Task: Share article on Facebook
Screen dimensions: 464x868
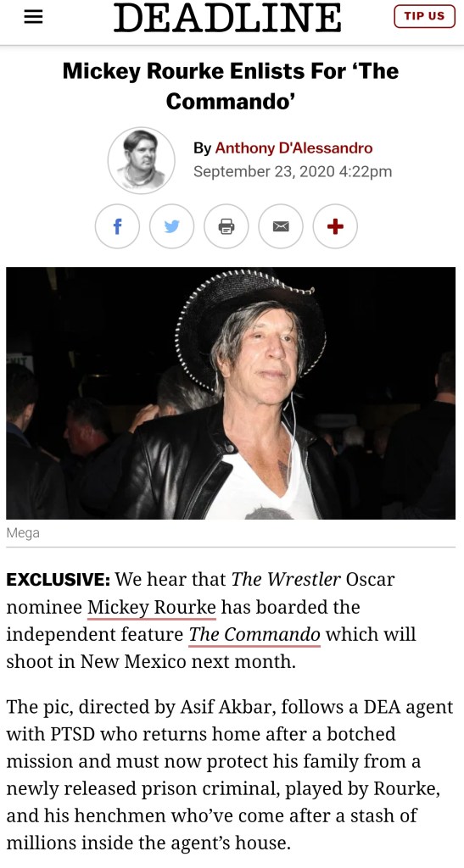Action: pyautogui.click(x=117, y=226)
